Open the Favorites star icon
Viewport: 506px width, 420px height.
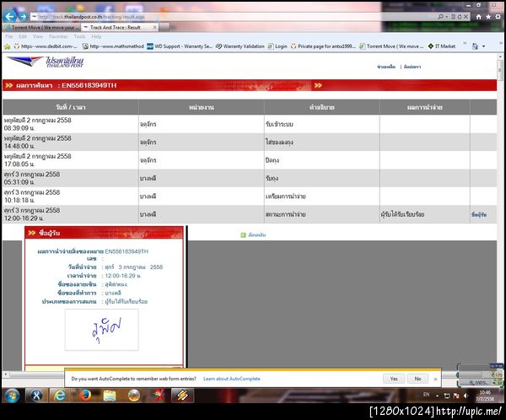click(488, 17)
